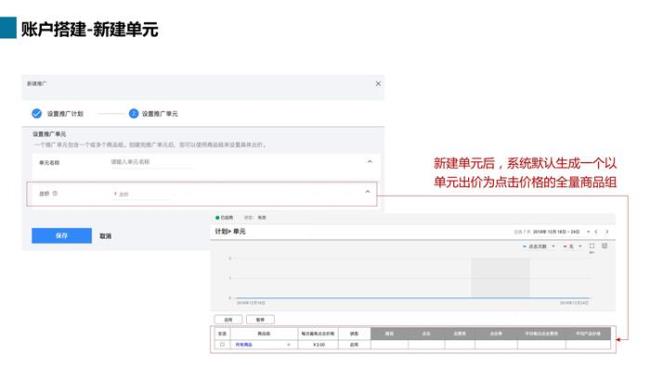Viewport: 650px width, 365px height.
Task: Click the 取消 cancel link beside 保存
Action: click(x=105, y=236)
